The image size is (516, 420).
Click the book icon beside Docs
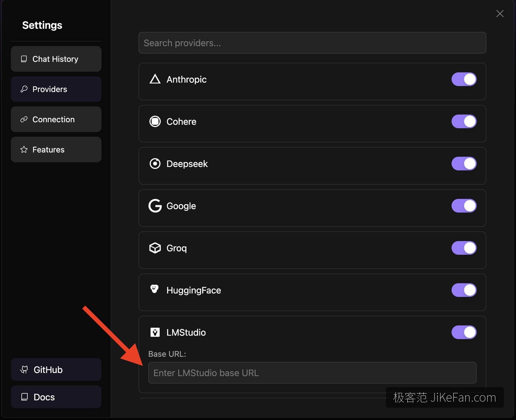point(25,397)
